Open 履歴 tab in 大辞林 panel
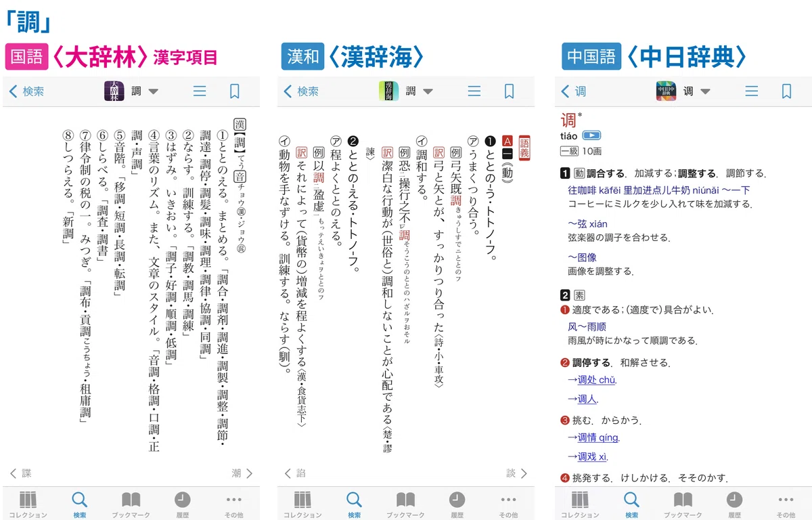Image resolution: width=812 pixels, height=520 pixels. pyautogui.click(x=182, y=504)
